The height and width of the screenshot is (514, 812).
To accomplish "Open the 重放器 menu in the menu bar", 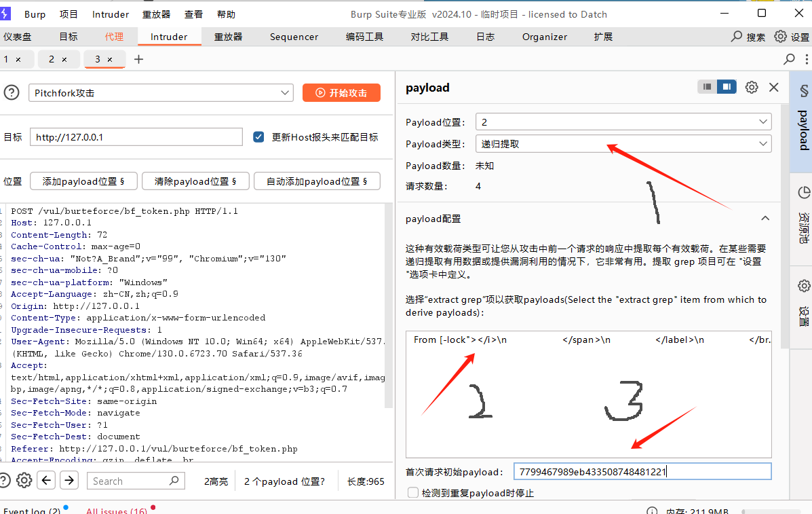I will (x=157, y=14).
